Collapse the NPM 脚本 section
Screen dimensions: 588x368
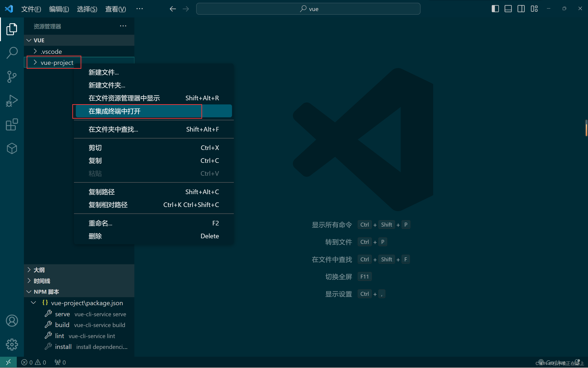click(x=79, y=292)
